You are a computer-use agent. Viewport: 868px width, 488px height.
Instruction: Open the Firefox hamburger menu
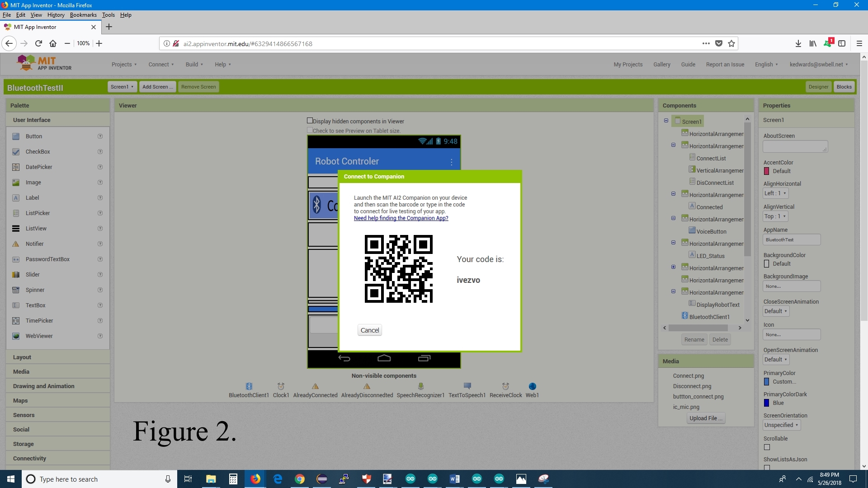pos(859,44)
